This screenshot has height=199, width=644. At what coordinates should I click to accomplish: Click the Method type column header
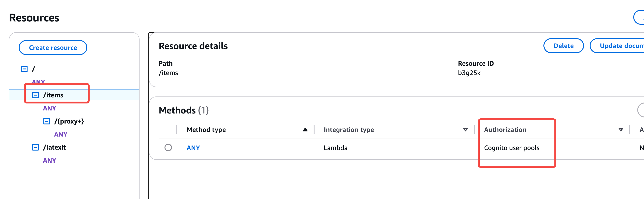tap(206, 130)
